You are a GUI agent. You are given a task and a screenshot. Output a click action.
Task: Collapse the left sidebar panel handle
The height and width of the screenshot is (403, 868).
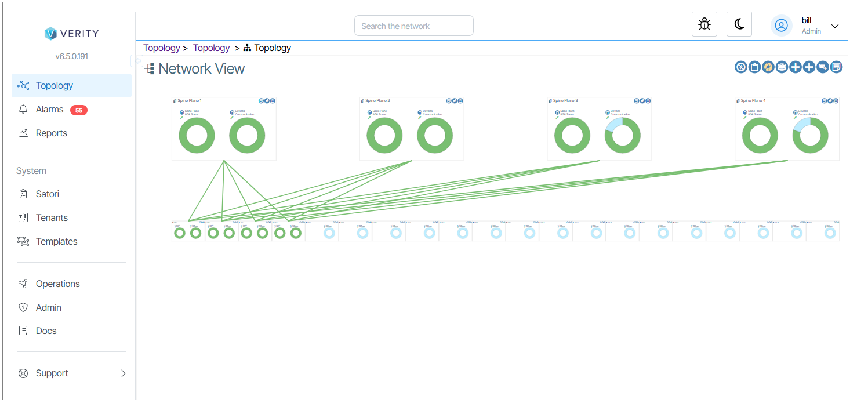137,60
